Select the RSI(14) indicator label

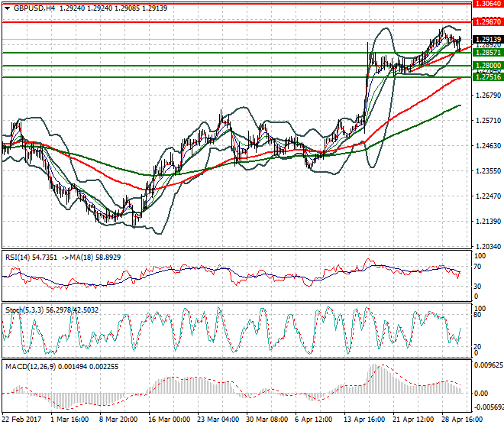18,257
